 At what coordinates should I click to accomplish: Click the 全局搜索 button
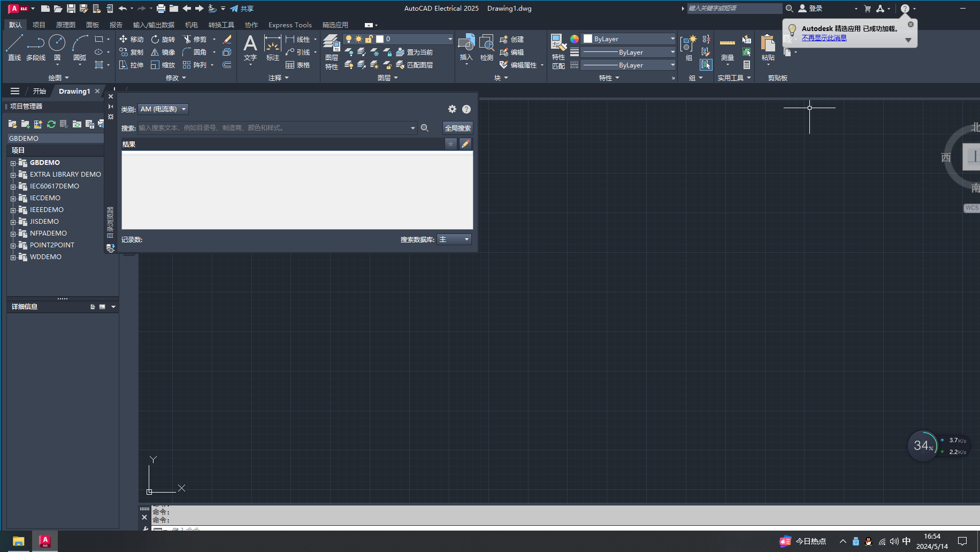457,128
